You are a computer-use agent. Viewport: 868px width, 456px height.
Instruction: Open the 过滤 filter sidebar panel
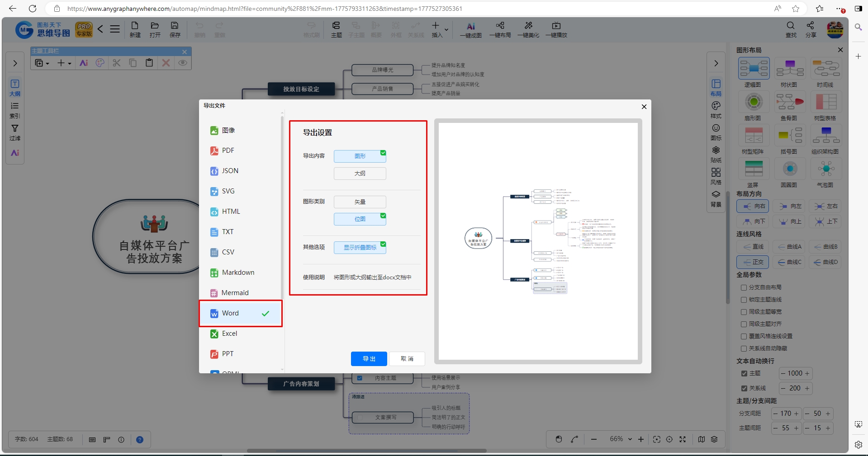click(x=15, y=132)
